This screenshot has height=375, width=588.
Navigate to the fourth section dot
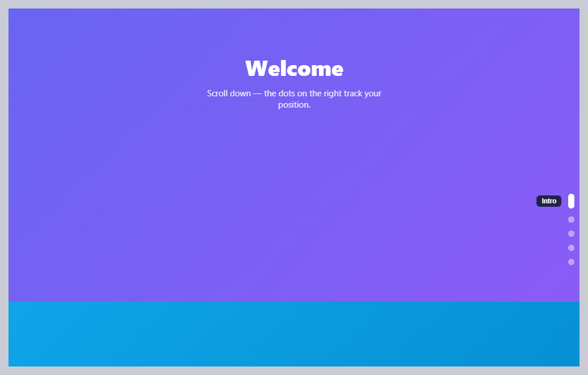pos(571,248)
